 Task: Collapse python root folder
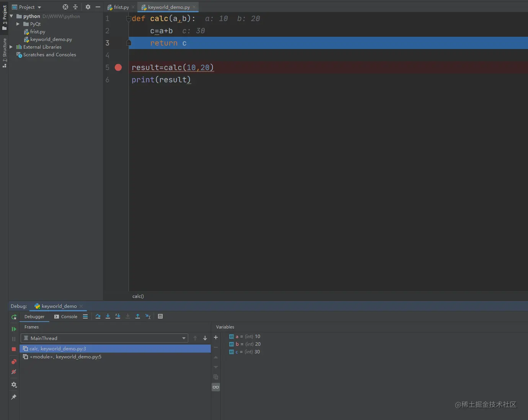pos(11,16)
